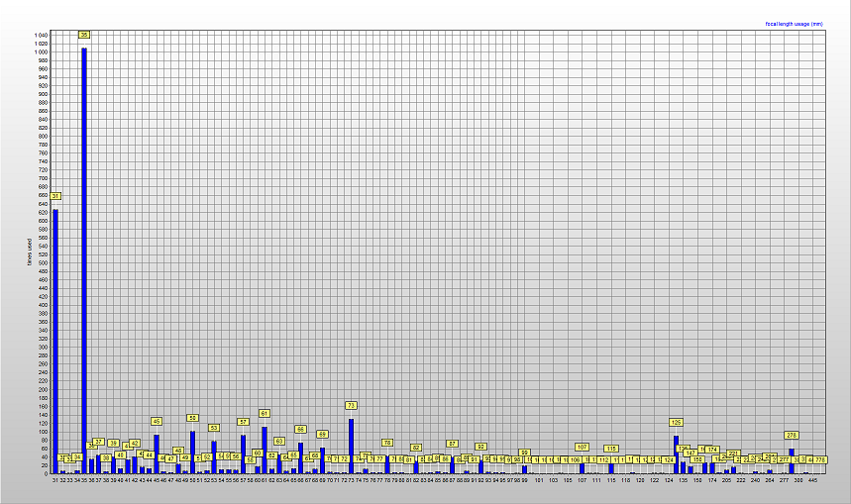Click the yellow data label "87"
The image size is (851, 504).
coord(453,444)
